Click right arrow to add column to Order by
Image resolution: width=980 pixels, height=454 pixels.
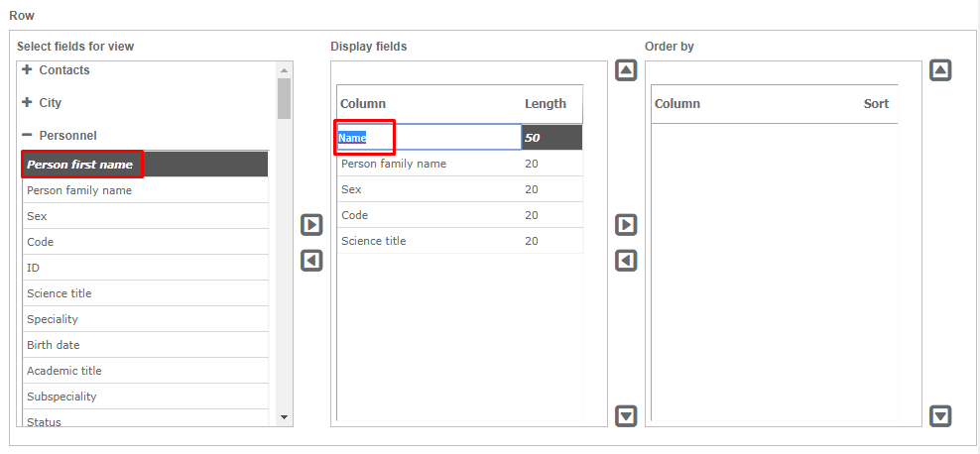tap(626, 225)
